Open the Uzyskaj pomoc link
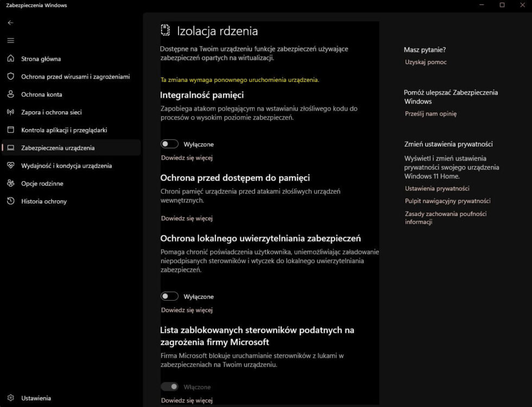This screenshot has height=407, width=532. [x=426, y=62]
